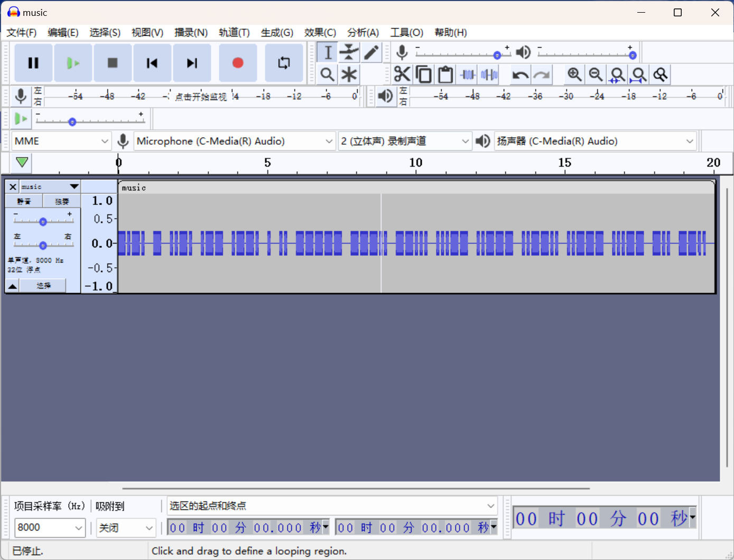Open the MME audio host dropdown
The width and height of the screenshot is (734, 560).
click(x=61, y=141)
